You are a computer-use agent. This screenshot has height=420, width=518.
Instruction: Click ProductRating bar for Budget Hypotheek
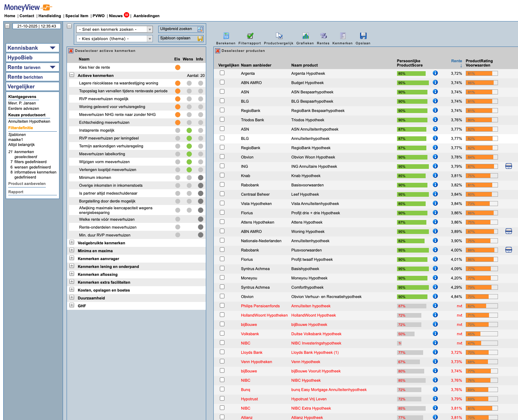[482, 83]
